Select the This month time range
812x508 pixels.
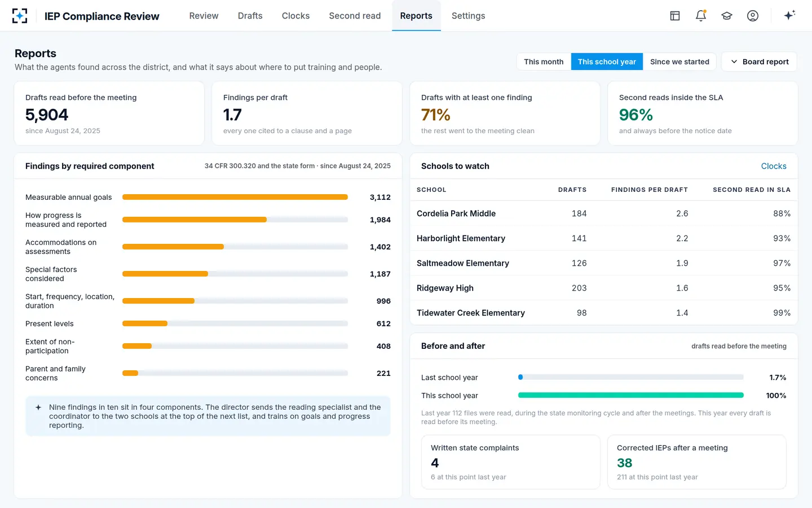544,62
